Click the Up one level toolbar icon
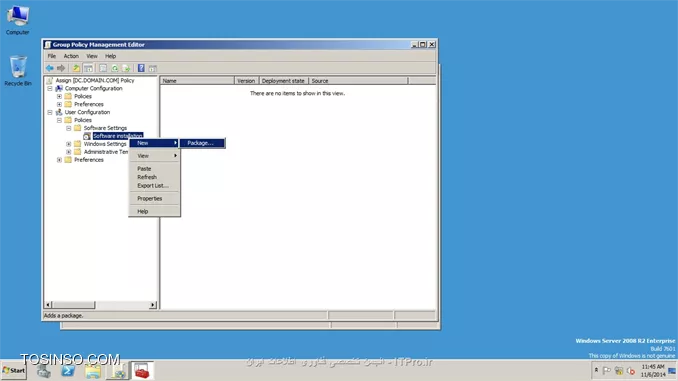678x381 pixels. (x=76, y=68)
